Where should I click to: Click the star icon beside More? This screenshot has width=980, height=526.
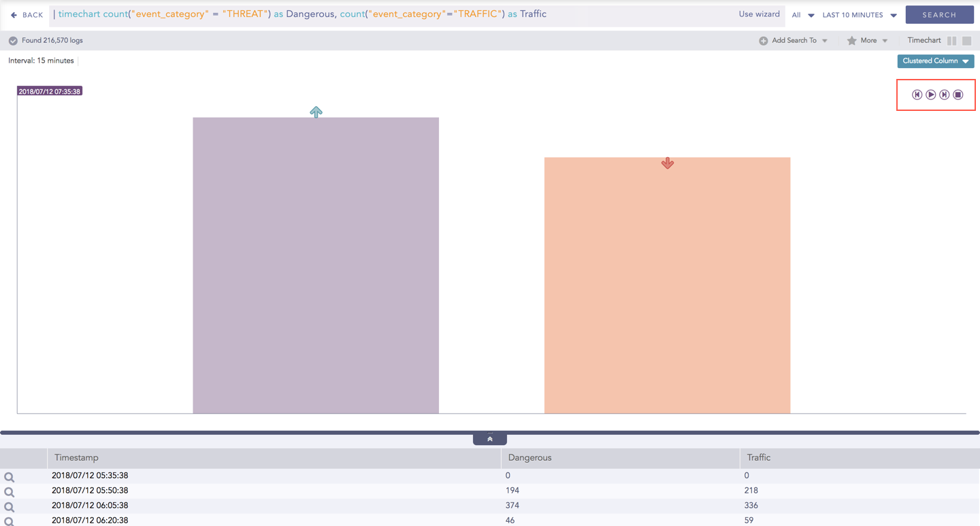[851, 41]
